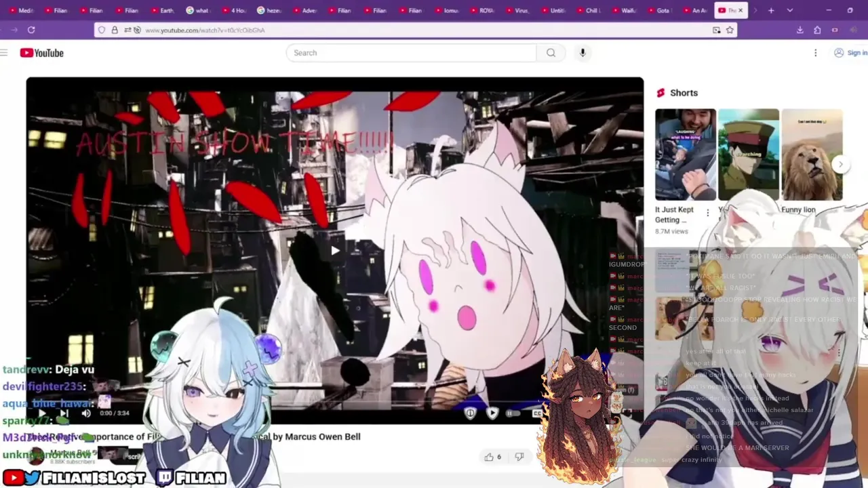Click the video progress bar
Viewport: 868px width, 488px height.
(x=335, y=401)
